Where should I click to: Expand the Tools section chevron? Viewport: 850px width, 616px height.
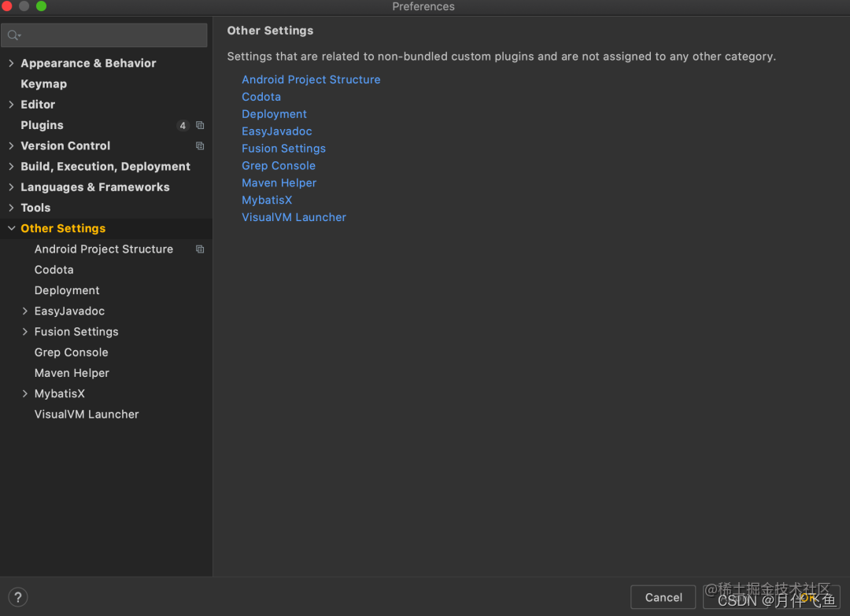11,208
